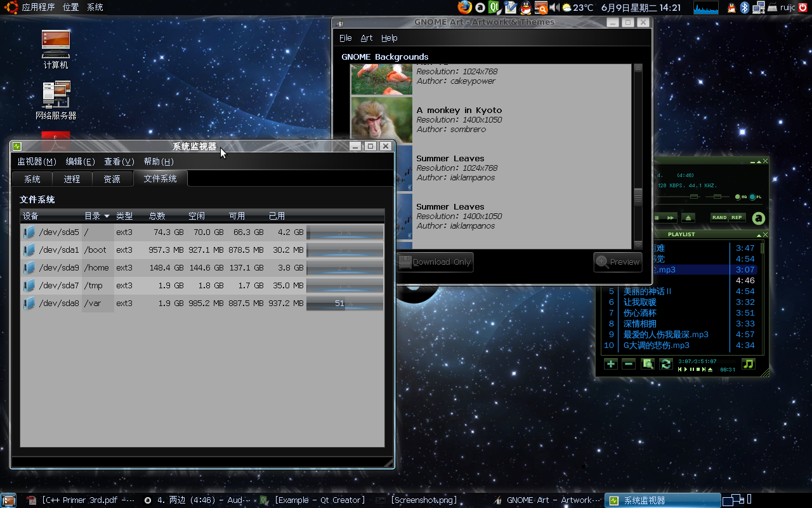Click the Bluetooth tray icon

(x=745, y=8)
